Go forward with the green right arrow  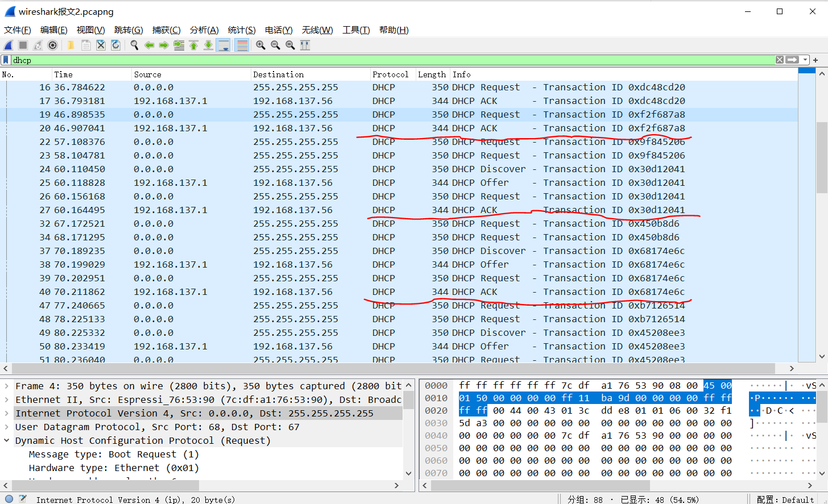click(x=164, y=45)
